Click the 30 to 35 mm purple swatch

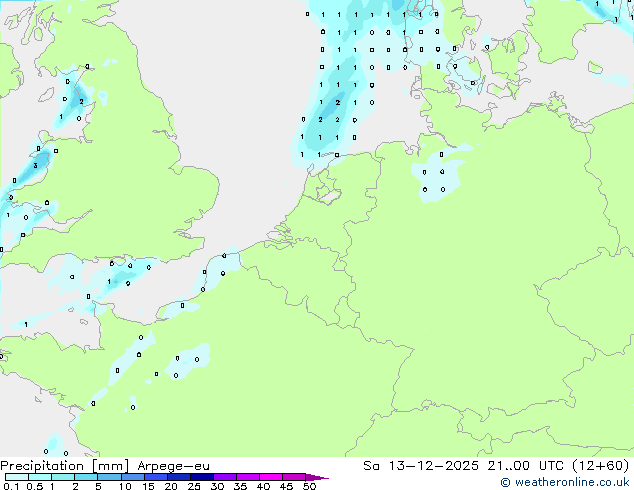click(224, 477)
